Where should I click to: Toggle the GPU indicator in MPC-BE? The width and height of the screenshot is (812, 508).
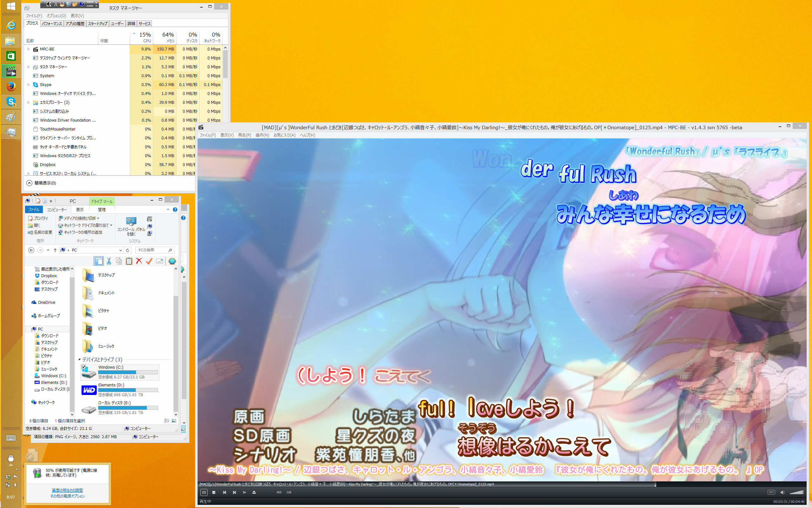(771, 492)
